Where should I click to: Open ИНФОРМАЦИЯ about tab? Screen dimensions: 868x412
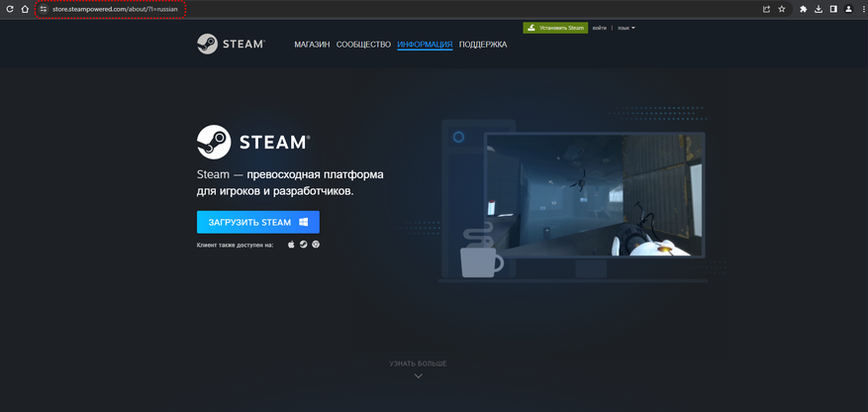click(x=426, y=45)
